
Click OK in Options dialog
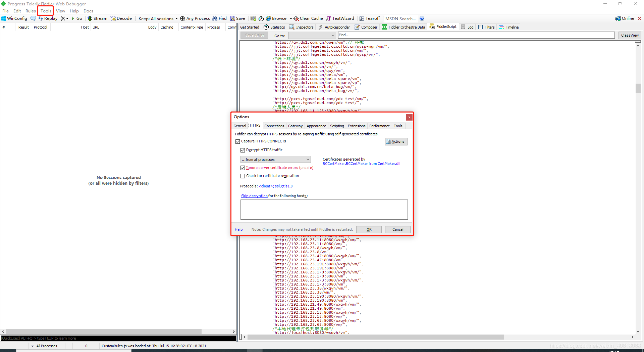pos(369,229)
